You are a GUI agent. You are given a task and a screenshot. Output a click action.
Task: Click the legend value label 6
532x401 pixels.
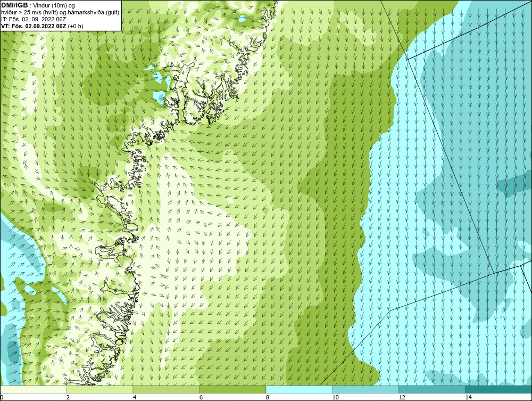click(x=201, y=397)
